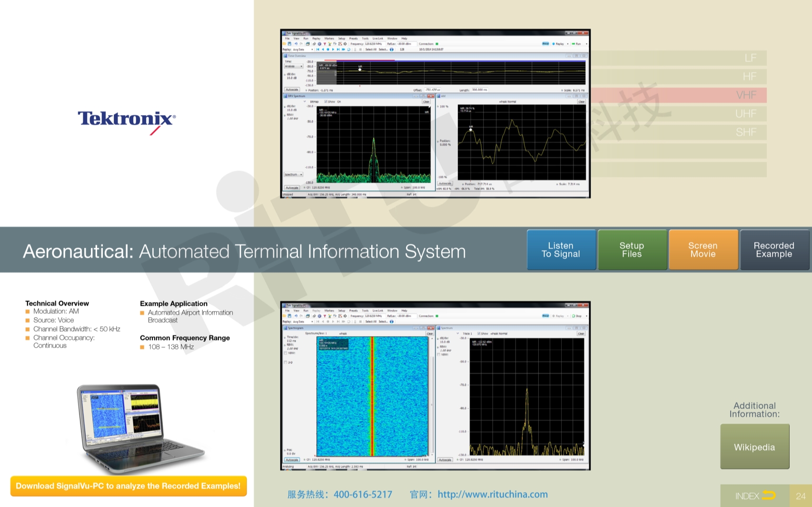
Task: Toggle the Show checkbox for Trace 1
Action: (479, 333)
